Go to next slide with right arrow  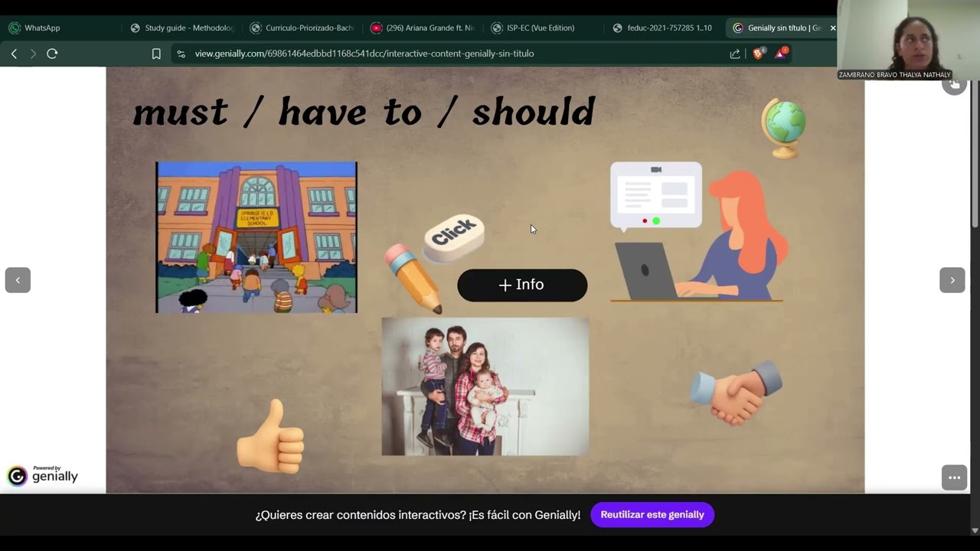(x=952, y=280)
